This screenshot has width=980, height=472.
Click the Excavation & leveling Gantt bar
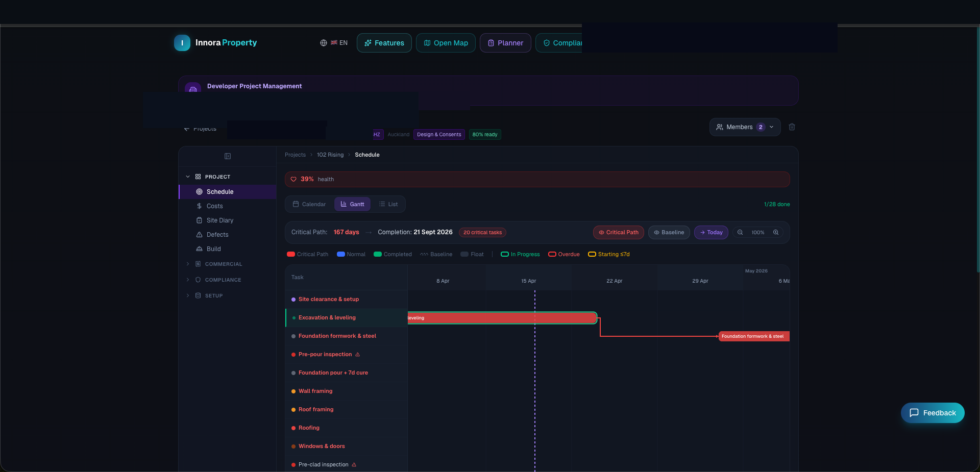pyautogui.click(x=502, y=318)
